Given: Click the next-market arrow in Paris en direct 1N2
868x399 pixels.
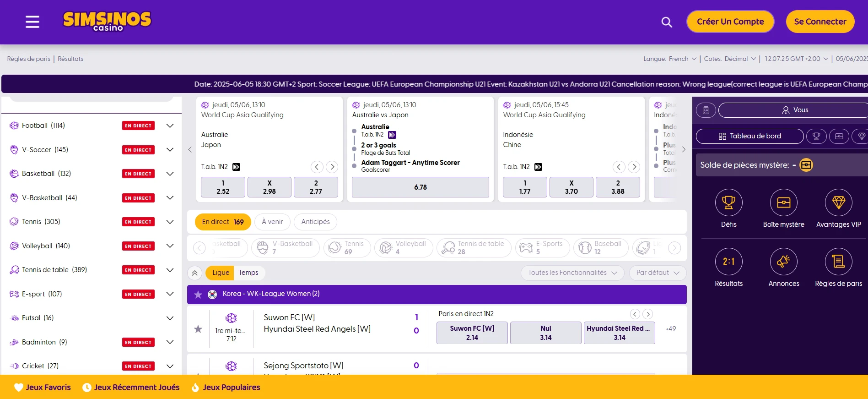Looking at the screenshot, I should pyautogui.click(x=647, y=314).
